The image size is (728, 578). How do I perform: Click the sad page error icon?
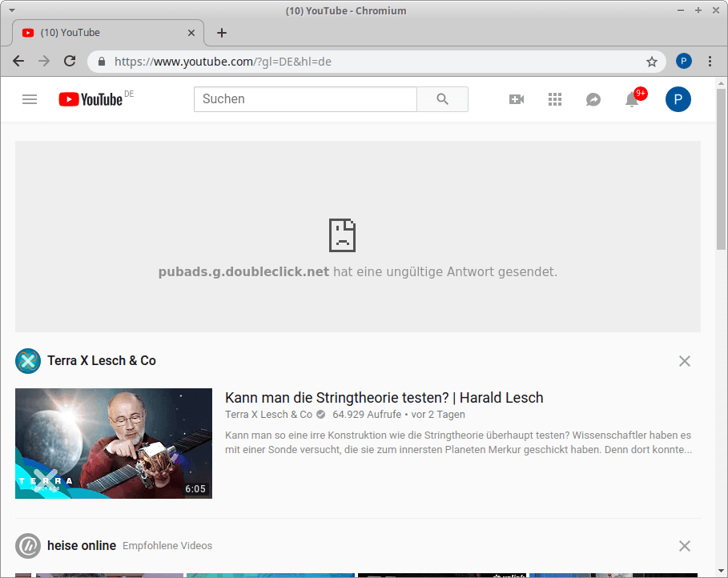click(x=342, y=235)
